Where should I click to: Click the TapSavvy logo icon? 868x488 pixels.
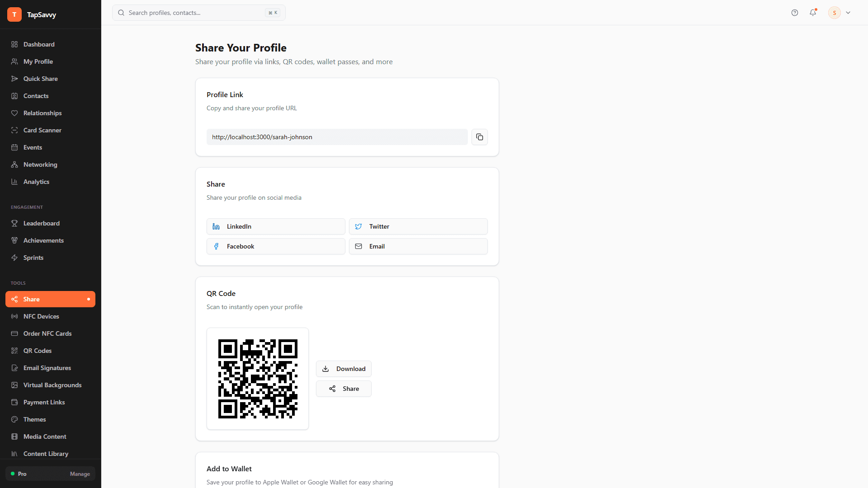click(x=14, y=14)
